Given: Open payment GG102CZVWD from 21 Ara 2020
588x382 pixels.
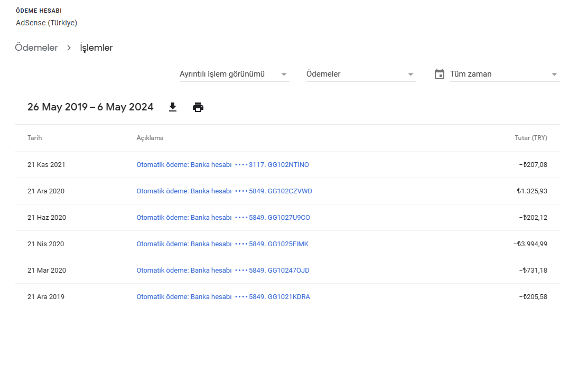Looking at the screenshot, I should click(x=224, y=191).
